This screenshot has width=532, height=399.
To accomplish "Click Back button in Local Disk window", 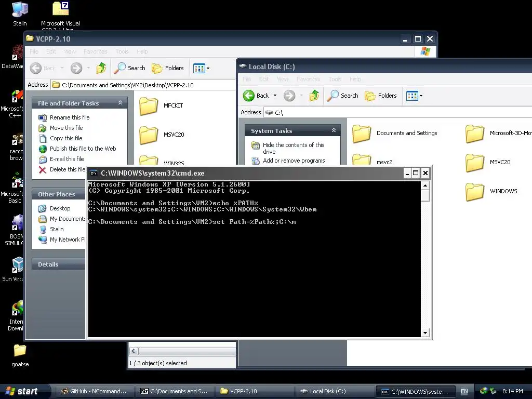I will coord(256,96).
